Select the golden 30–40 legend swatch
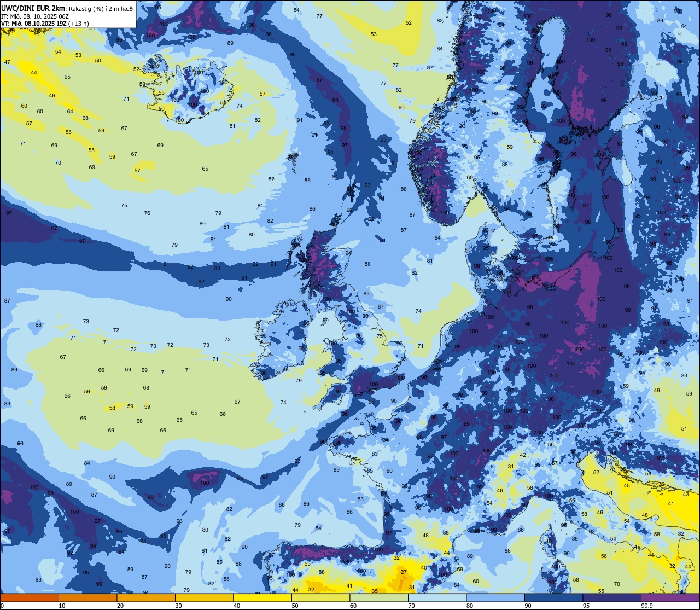 pos(204,598)
